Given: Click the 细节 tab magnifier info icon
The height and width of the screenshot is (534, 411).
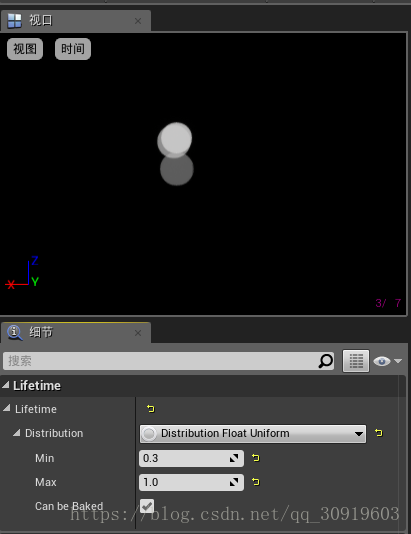Looking at the screenshot, I should [x=15, y=332].
